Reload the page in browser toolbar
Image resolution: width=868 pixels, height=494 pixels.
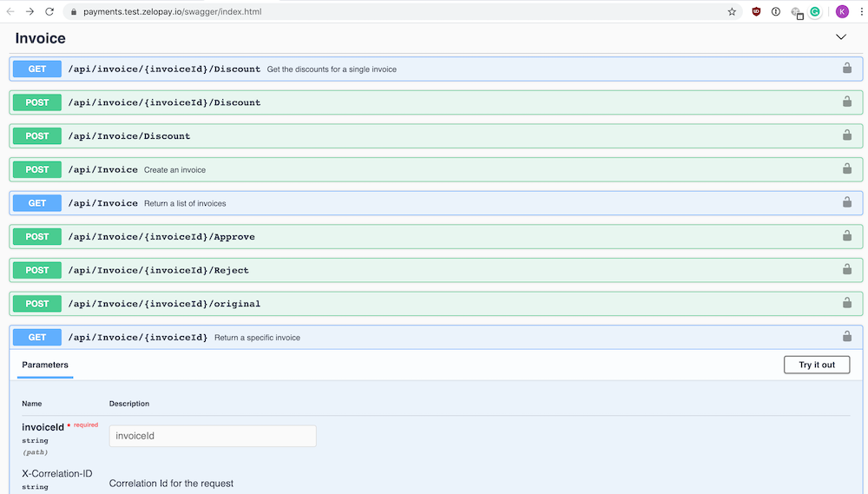(x=49, y=12)
